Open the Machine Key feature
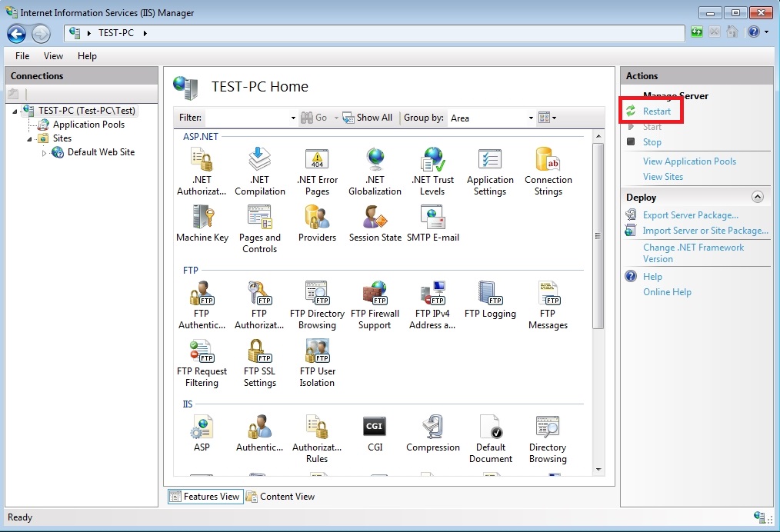Screen dimensions: 780x532 pyautogui.click(x=202, y=219)
